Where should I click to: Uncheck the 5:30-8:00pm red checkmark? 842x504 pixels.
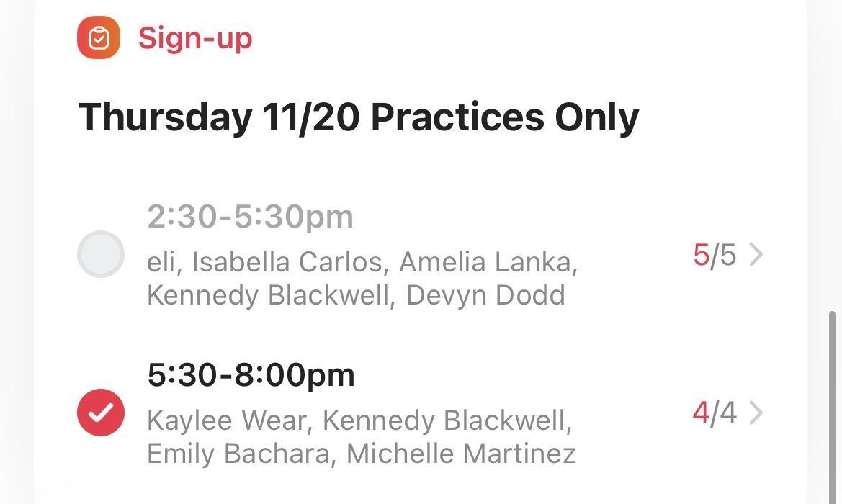101,413
